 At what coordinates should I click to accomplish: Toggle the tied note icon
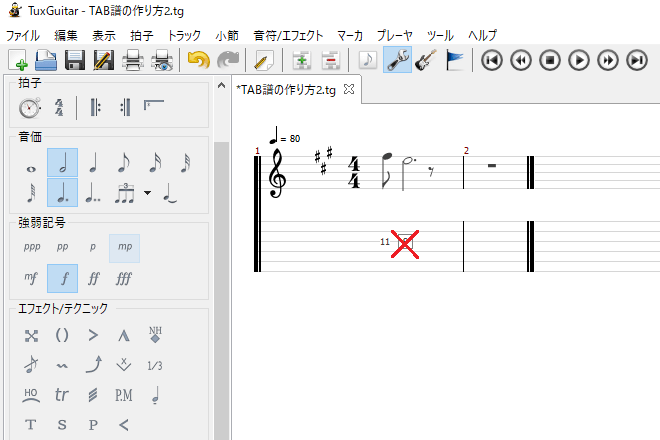coord(170,193)
